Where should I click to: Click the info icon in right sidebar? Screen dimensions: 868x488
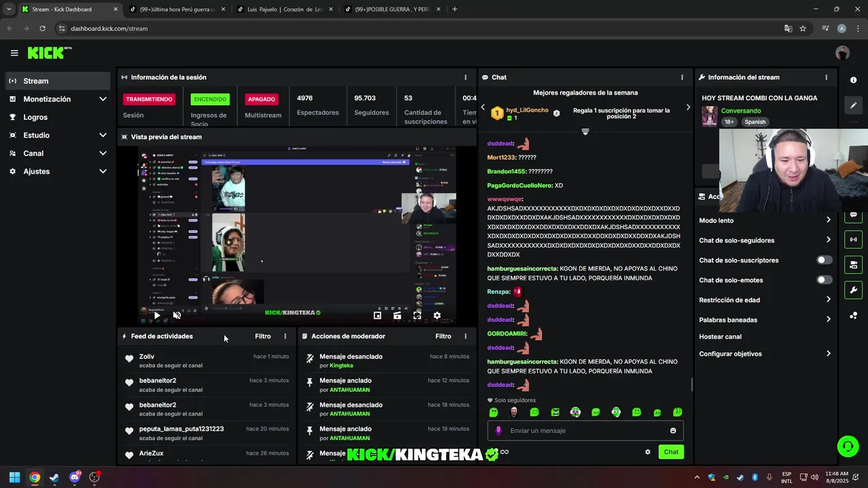(x=853, y=80)
